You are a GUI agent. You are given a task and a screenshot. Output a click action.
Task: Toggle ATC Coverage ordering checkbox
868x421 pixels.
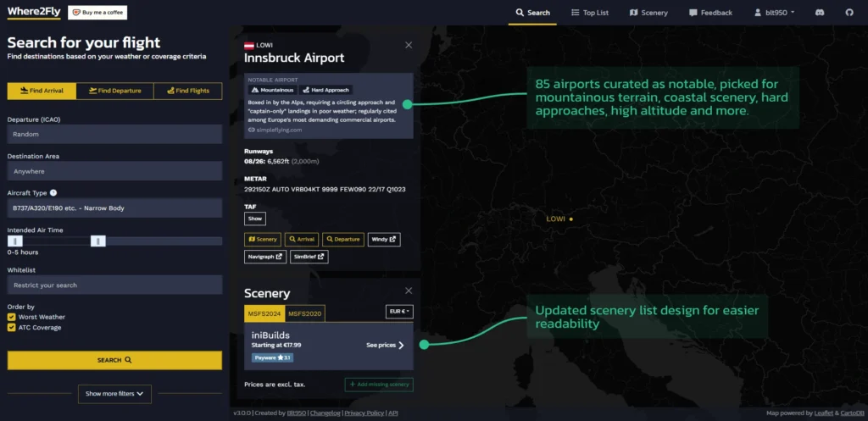click(x=12, y=328)
